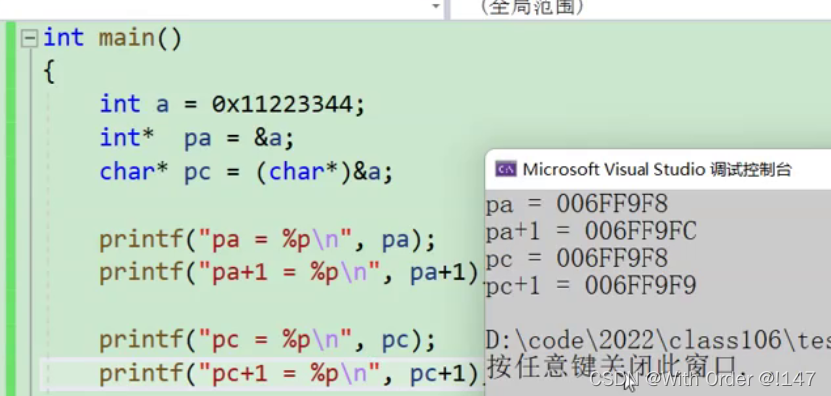Click console output 'pc+1 = 006FF9F9'
Image resolution: width=831 pixels, height=396 pixels.
[x=591, y=286]
